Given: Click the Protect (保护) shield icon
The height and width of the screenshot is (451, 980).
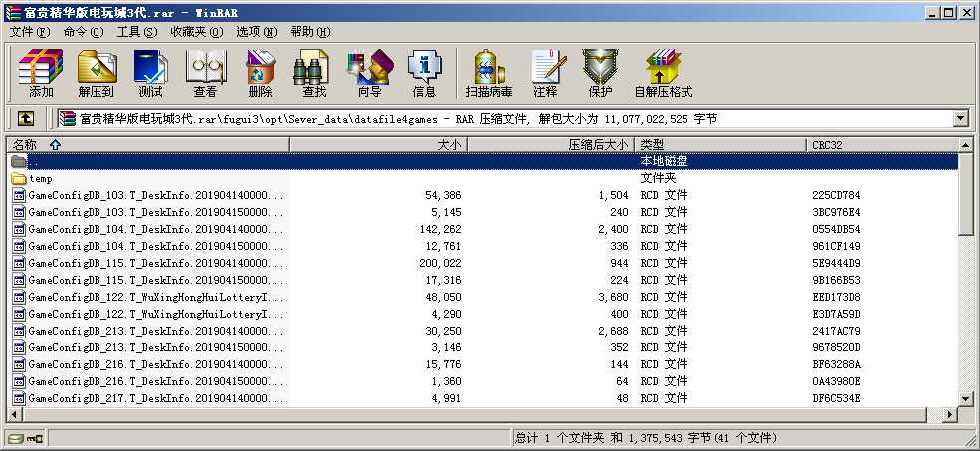Looking at the screenshot, I should 600,73.
